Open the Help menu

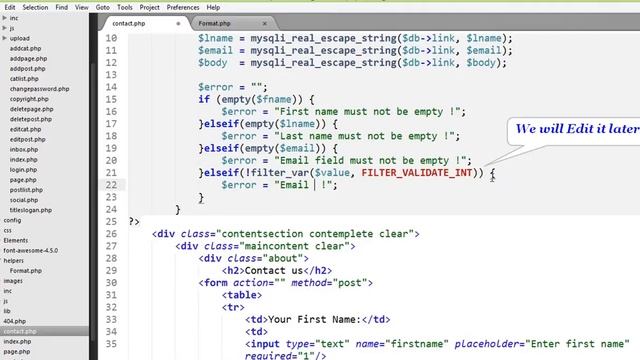pyautogui.click(x=213, y=7)
